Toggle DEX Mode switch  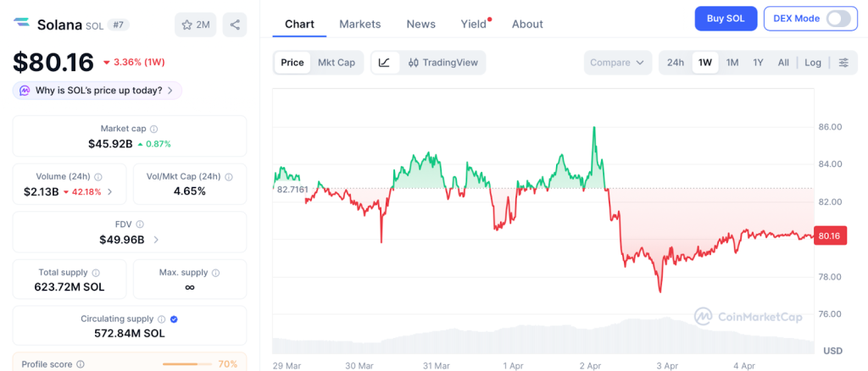837,19
